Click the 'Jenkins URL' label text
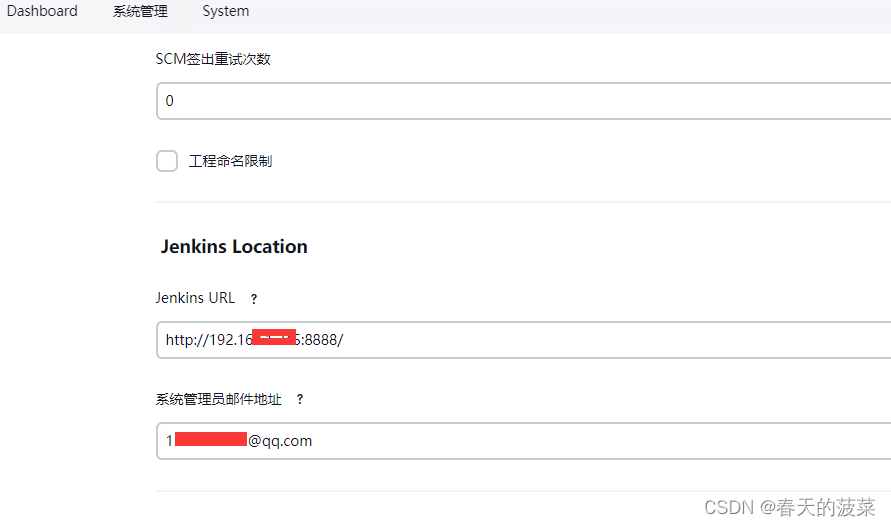 tap(195, 298)
